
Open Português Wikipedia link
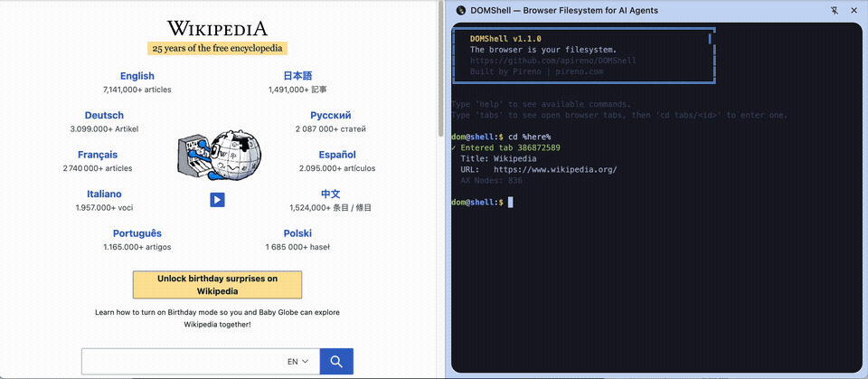pyautogui.click(x=137, y=233)
